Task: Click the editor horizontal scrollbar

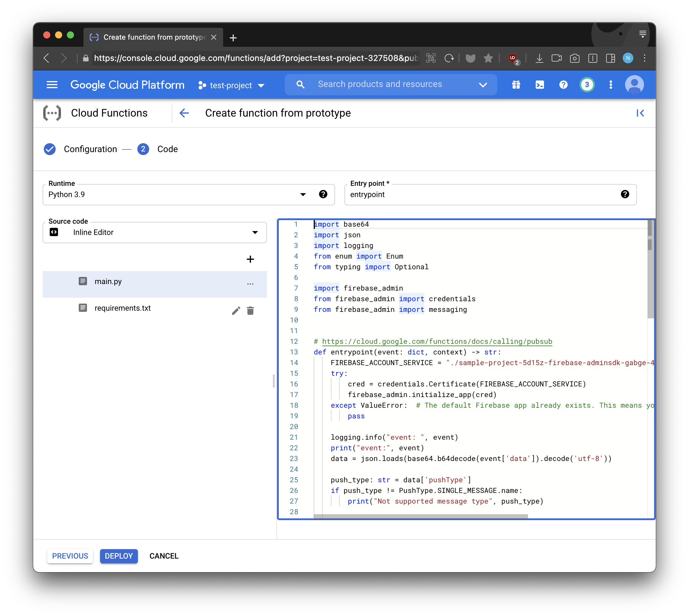Action: (421, 517)
